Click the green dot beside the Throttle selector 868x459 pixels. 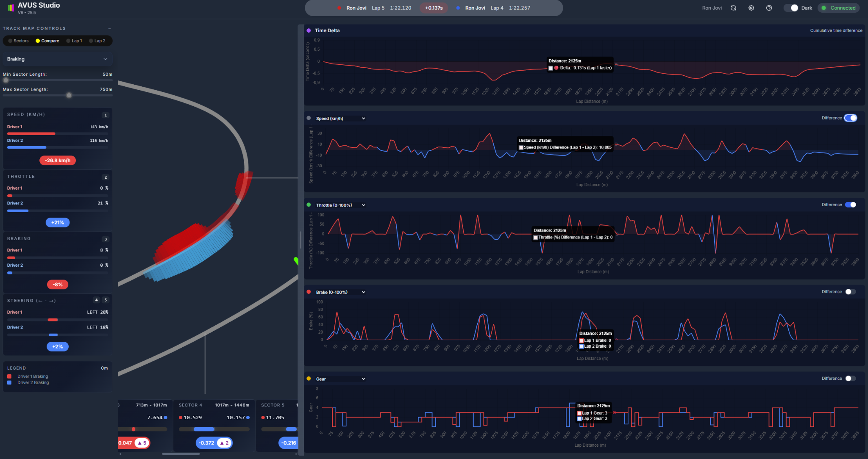tap(309, 205)
